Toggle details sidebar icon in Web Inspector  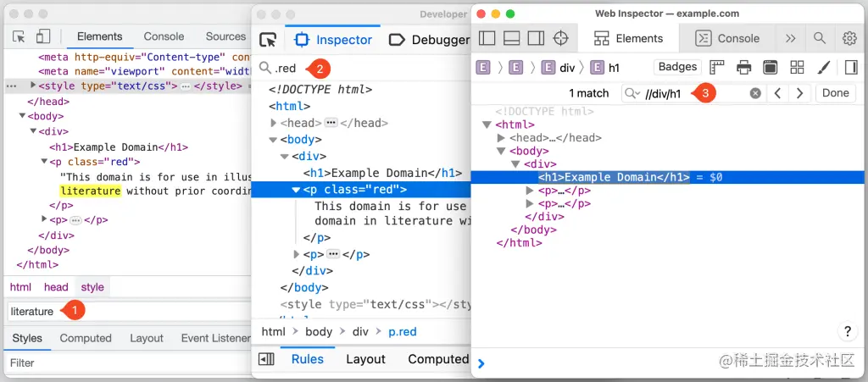(851, 68)
